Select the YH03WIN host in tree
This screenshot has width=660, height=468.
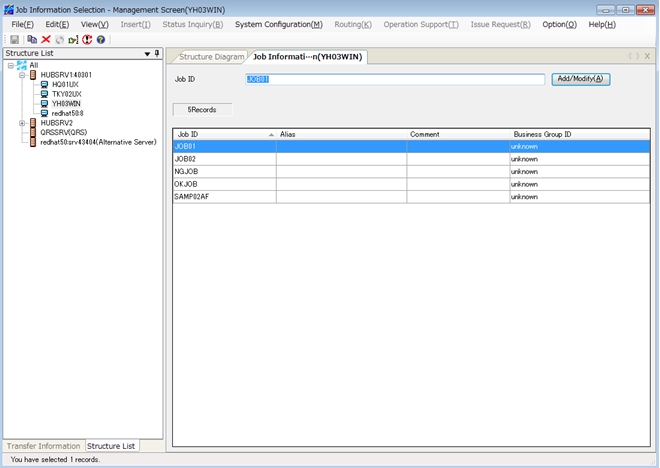67,103
